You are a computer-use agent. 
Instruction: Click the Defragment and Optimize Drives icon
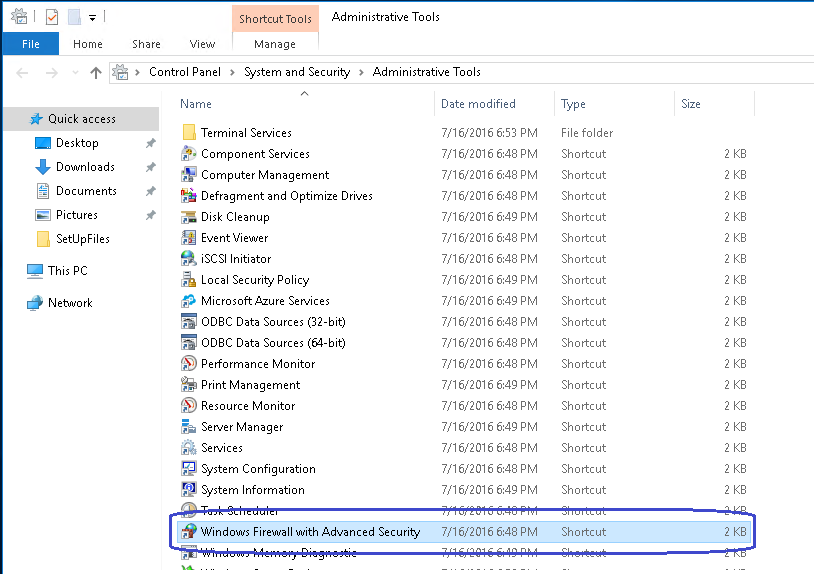188,196
